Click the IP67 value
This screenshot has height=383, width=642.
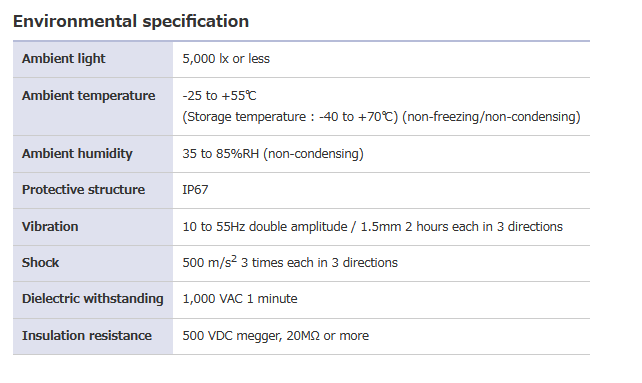tap(195, 190)
